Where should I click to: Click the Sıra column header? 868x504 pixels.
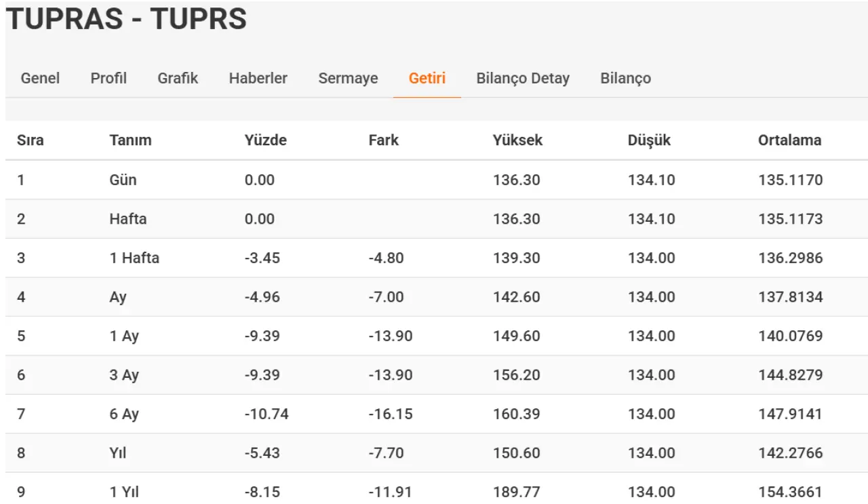(31, 140)
